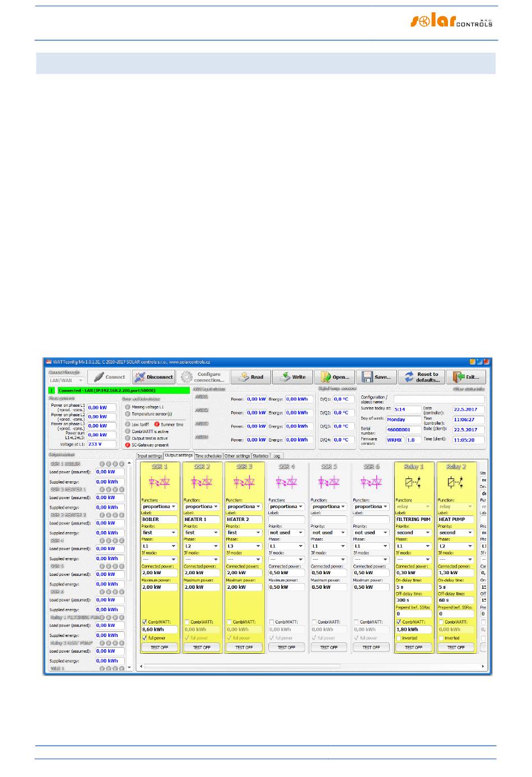Click TEST OFF button for Relay 1

pyautogui.click(x=413, y=648)
